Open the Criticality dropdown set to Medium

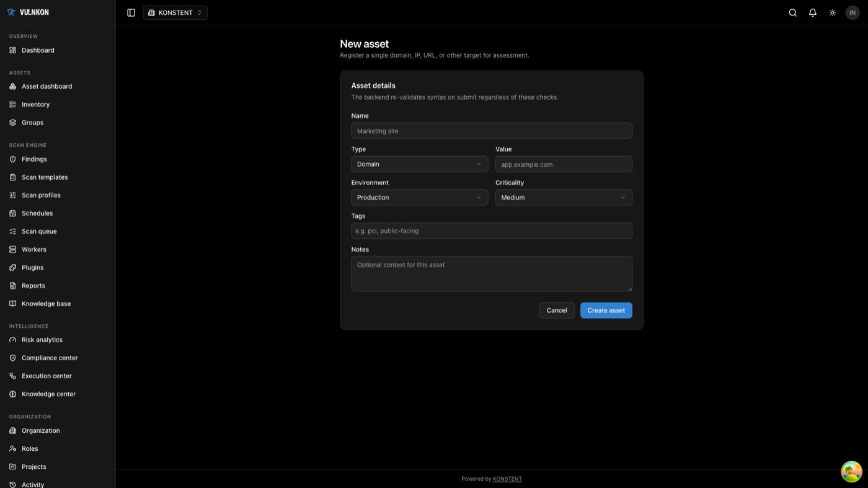click(x=564, y=197)
